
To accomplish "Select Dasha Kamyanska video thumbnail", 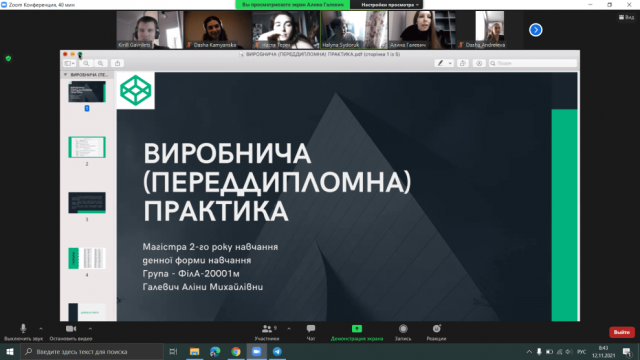I will [x=218, y=30].
